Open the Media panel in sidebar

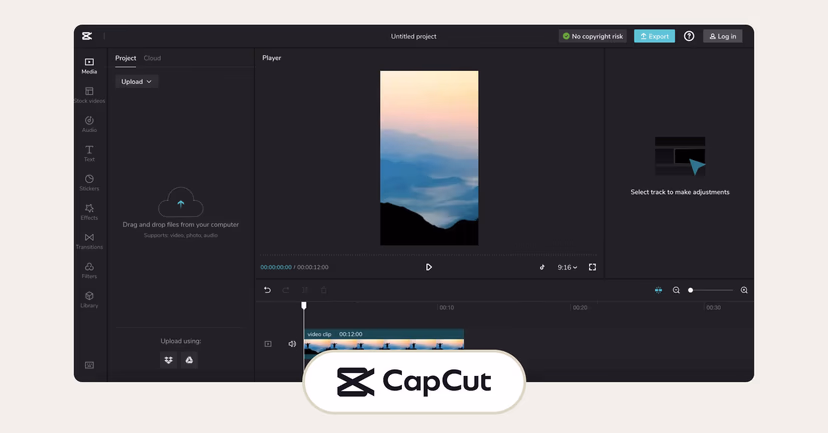click(x=89, y=66)
